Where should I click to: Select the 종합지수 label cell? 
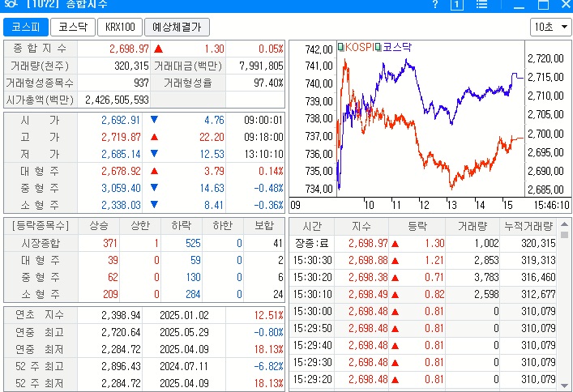point(41,49)
